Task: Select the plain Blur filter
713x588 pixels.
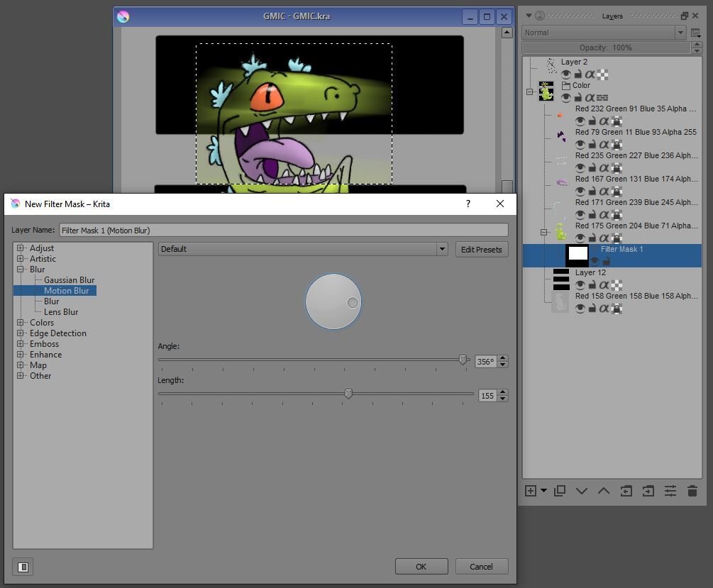Action: click(51, 301)
